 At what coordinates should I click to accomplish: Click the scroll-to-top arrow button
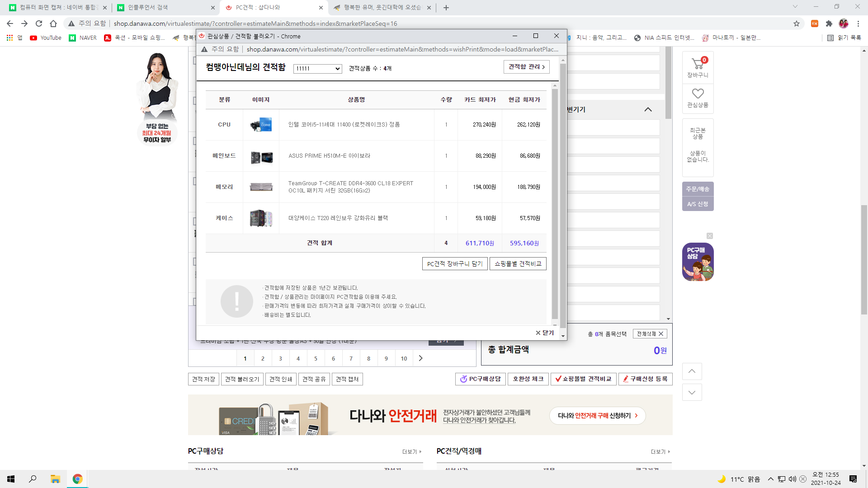692,371
